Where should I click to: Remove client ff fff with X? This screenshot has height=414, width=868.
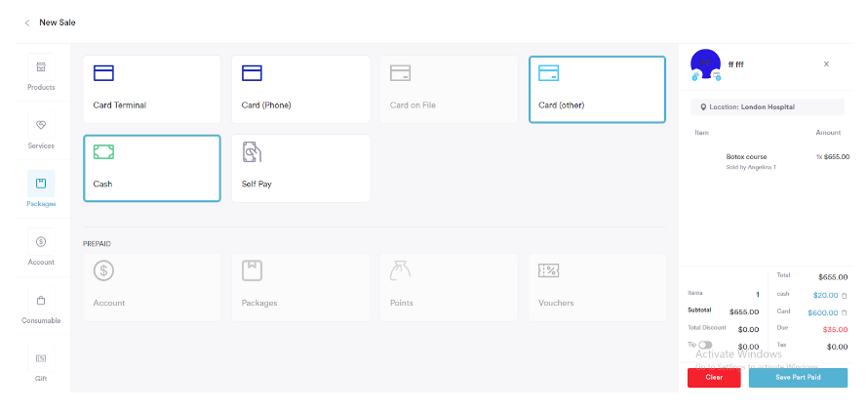coord(826,64)
